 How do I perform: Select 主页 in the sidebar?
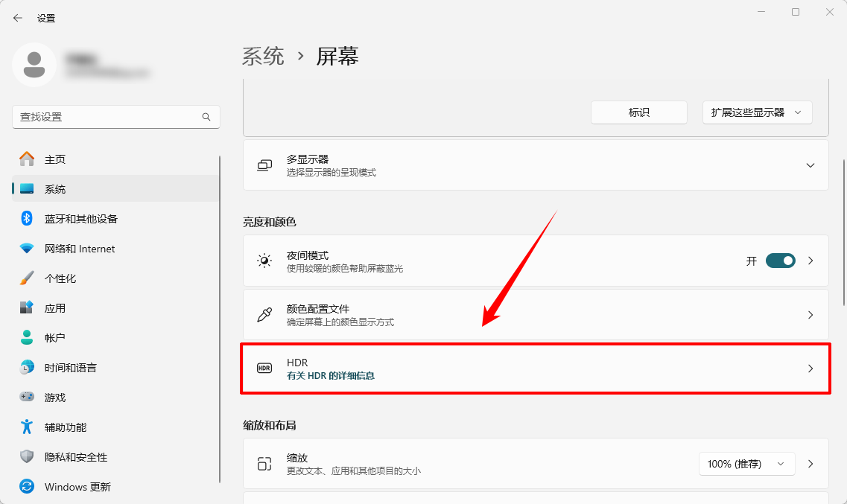click(115, 159)
